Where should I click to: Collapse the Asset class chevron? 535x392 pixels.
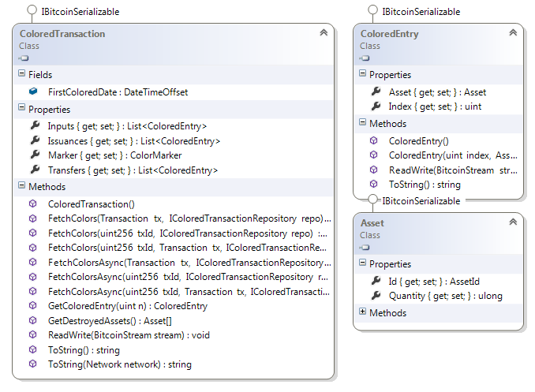[x=513, y=222]
